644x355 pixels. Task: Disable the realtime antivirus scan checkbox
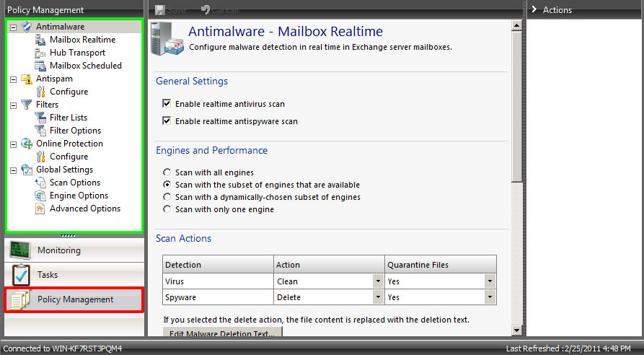click(167, 104)
